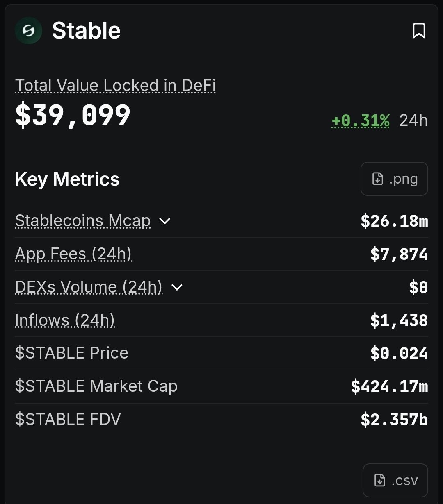The image size is (443, 504).
Task: Click the $7,874 app fees value
Action: click(x=399, y=254)
